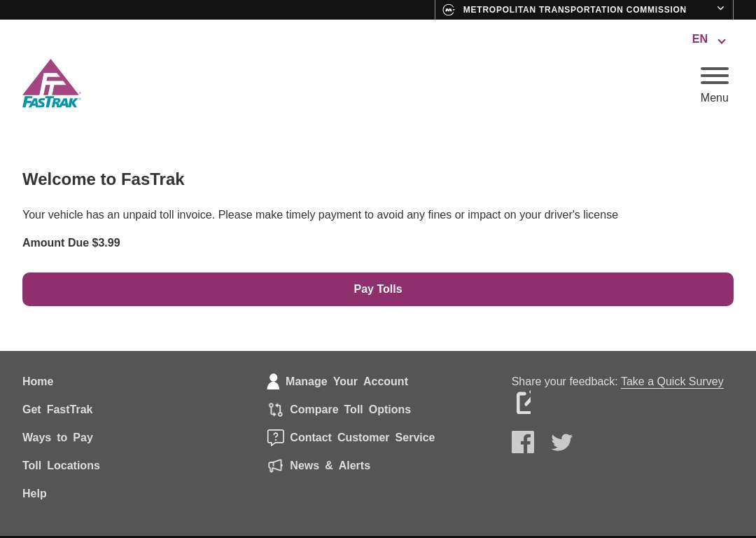Click the Share your feedback label
This screenshot has height=538, width=756.
(x=564, y=382)
